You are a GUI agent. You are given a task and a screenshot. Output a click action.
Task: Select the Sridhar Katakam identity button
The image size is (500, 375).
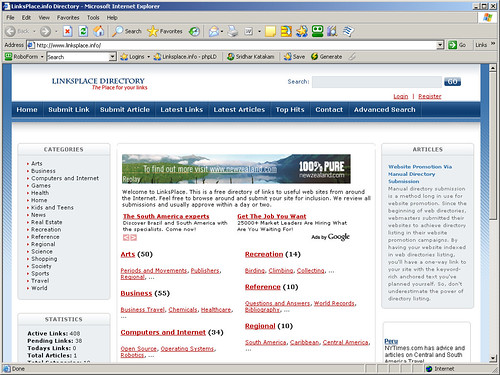pyautogui.click(x=251, y=57)
